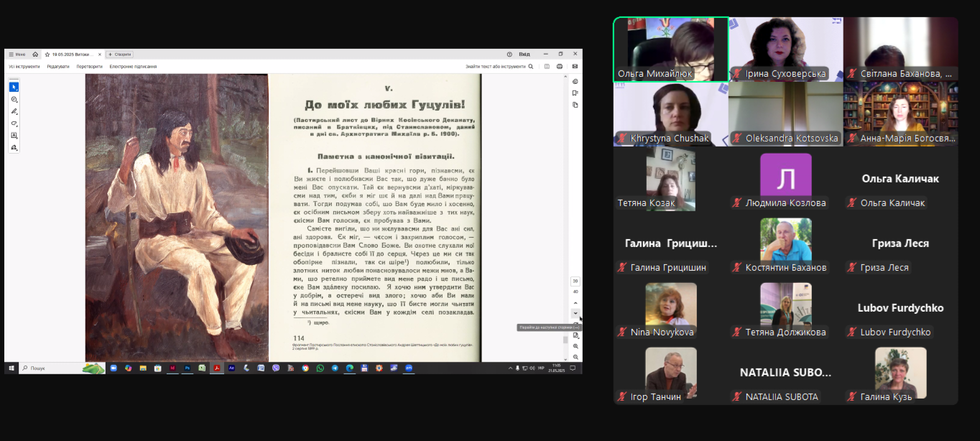Click the Вхід sign-in button

coord(524,54)
